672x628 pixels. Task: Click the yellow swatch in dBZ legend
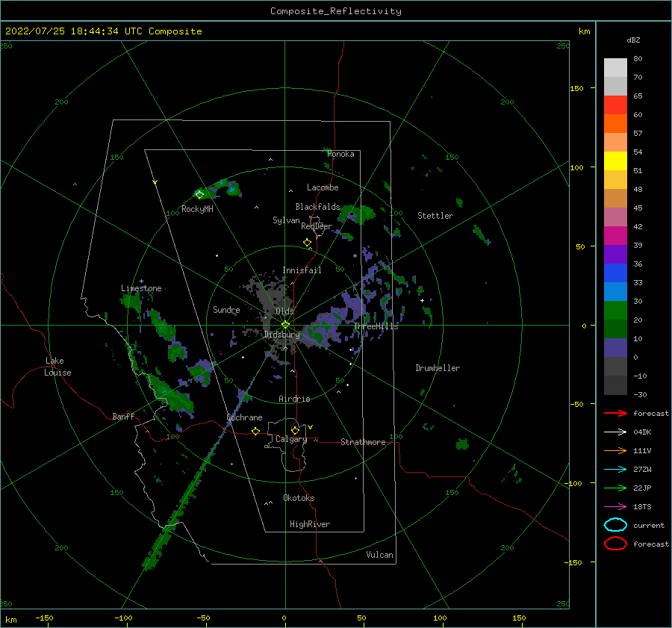615,161
